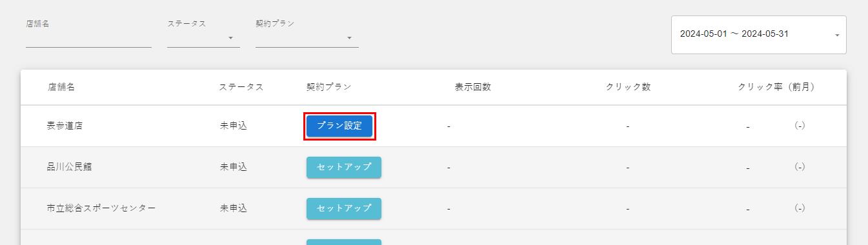Click the クリック率（前月） column header

776,87
